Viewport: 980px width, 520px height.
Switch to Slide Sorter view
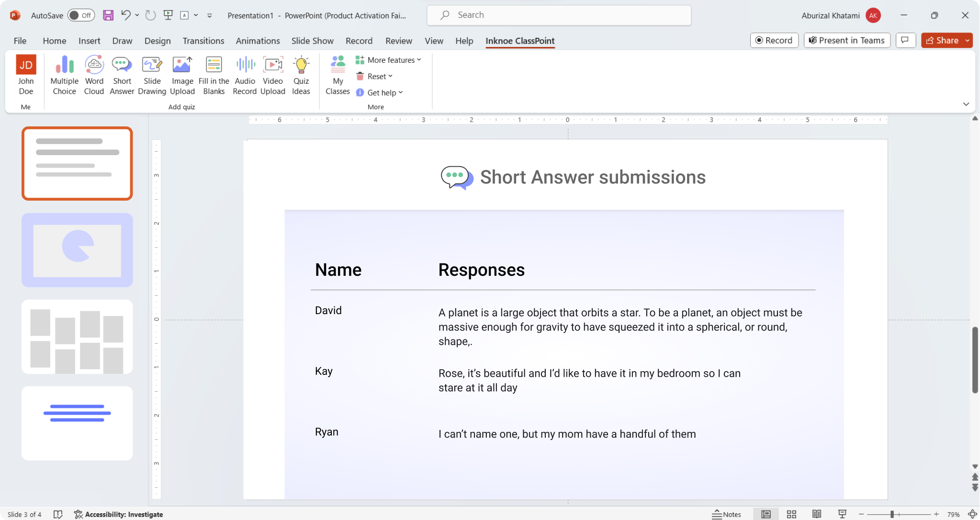[x=792, y=514]
